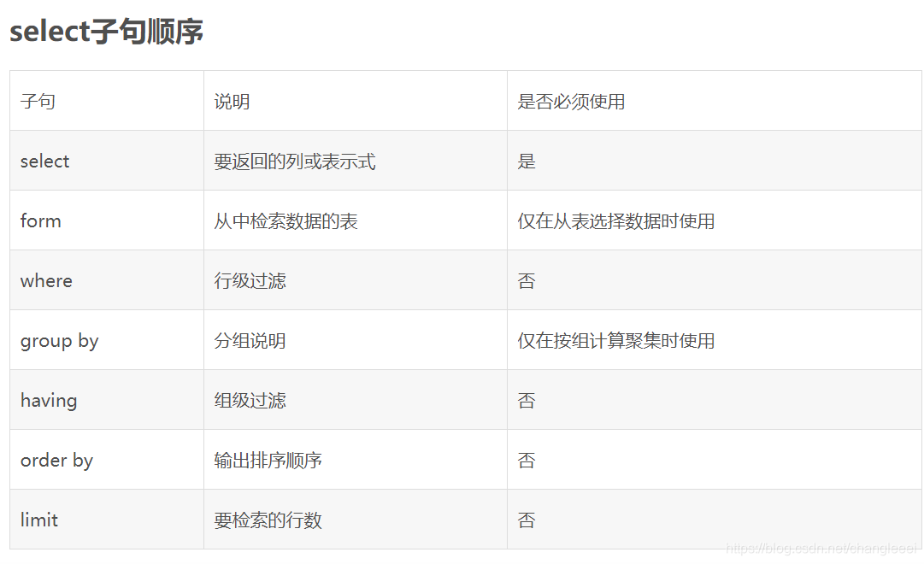Screen dimensions: 924x564
Task: Click the cell '分组说明'
Action: point(356,340)
